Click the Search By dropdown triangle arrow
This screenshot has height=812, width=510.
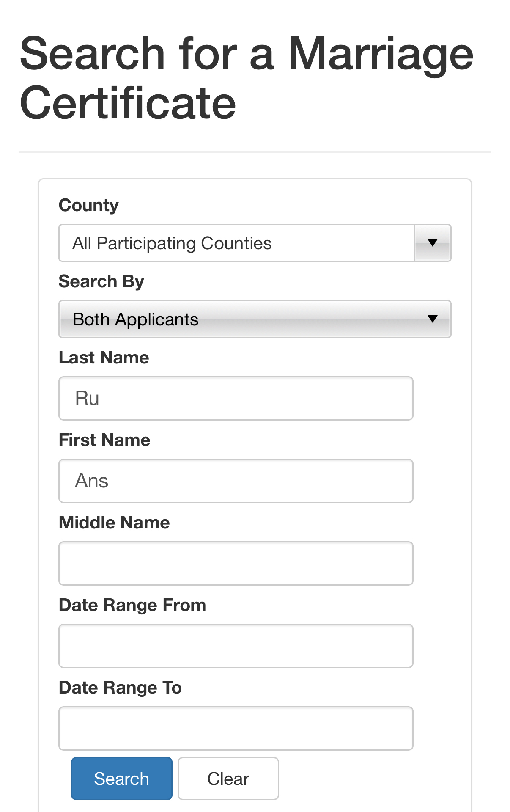click(x=432, y=319)
